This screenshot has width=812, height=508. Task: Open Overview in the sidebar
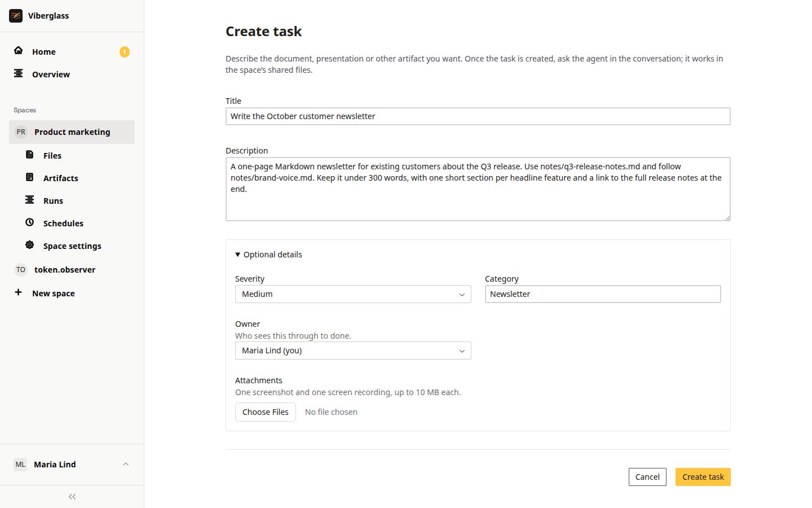72,75
